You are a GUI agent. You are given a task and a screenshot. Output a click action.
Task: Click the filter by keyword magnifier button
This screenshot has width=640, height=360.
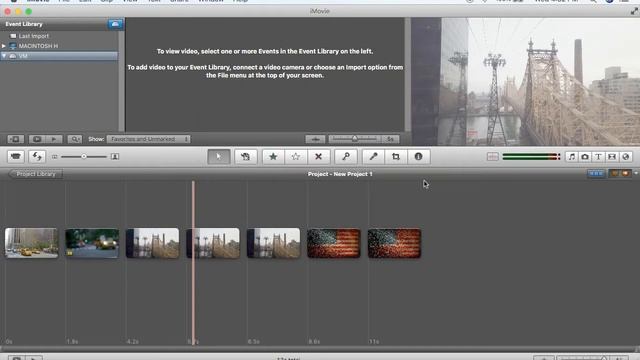point(75,139)
